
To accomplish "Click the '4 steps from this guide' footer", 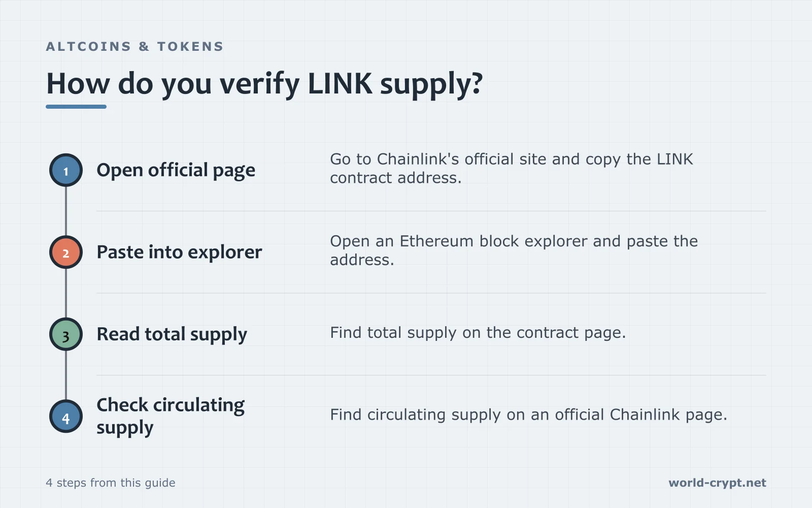I will 111,483.
